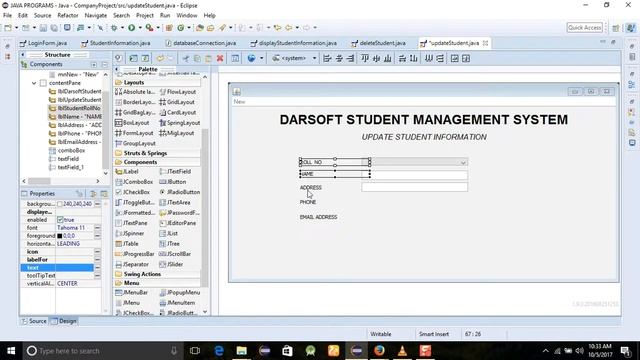Select lblStudentRollNo in Components tree
Screen dimensions: 640x360
click(x=76, y=108)
